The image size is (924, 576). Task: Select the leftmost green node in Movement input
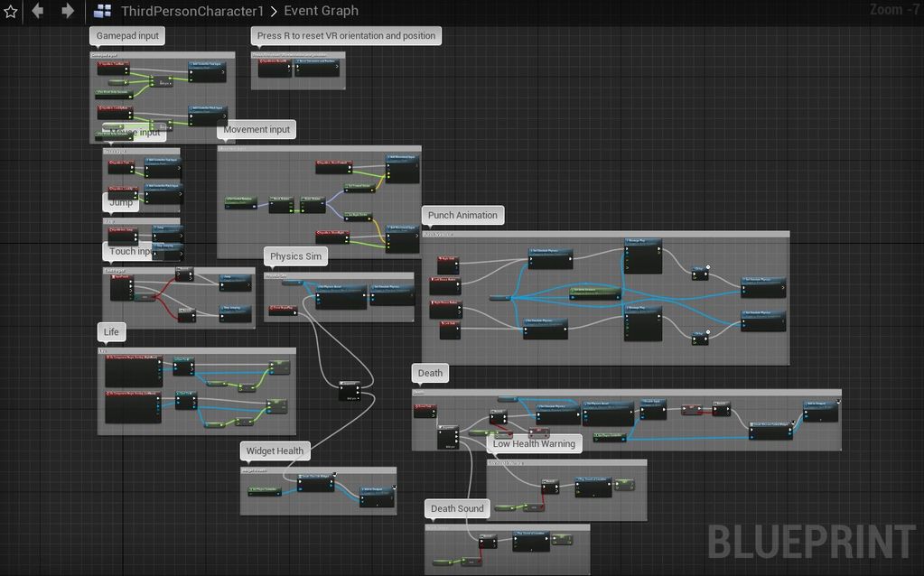coord(242,200)
